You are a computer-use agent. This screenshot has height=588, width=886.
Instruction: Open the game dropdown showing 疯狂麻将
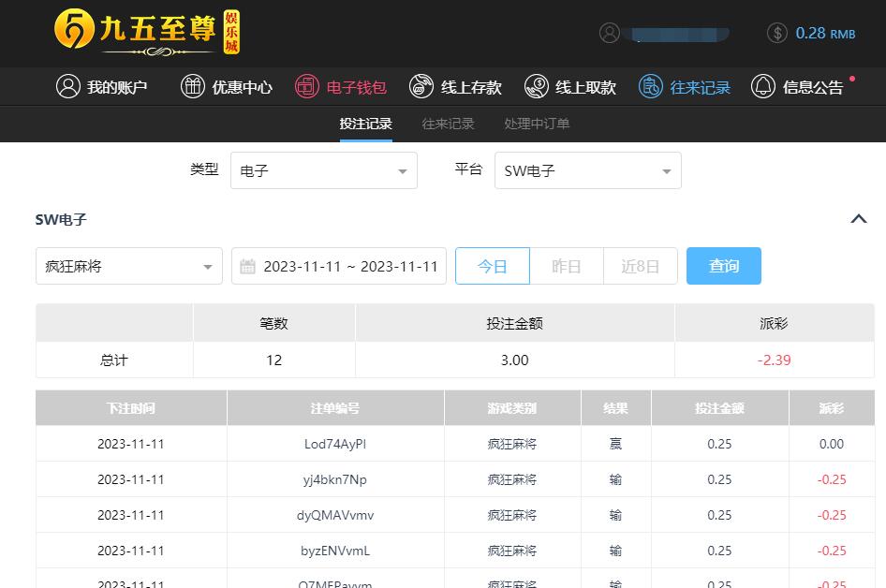pos(129,266)
